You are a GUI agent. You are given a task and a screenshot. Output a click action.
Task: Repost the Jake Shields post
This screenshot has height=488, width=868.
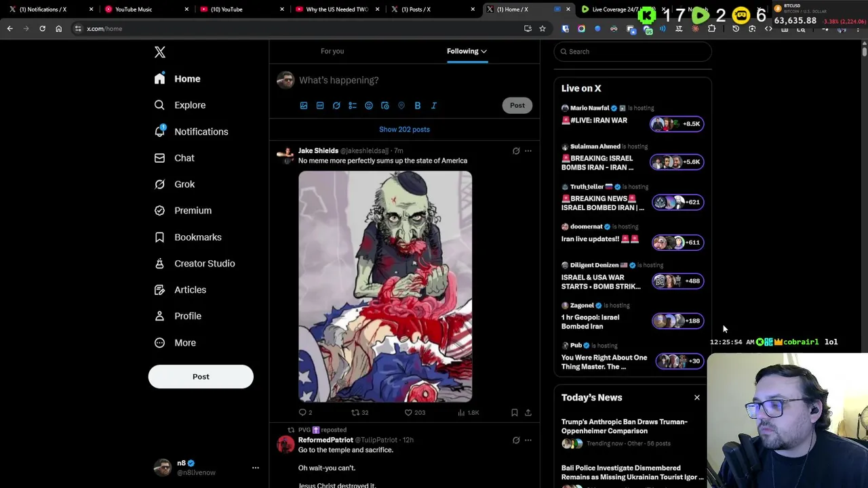[x=359, y=412]
